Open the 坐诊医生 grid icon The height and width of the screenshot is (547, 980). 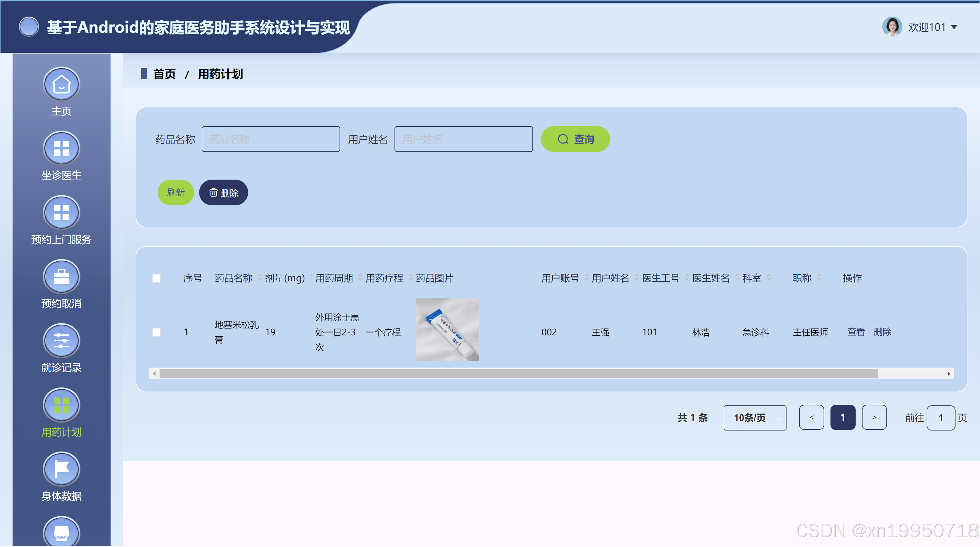(x=61, y=148)
